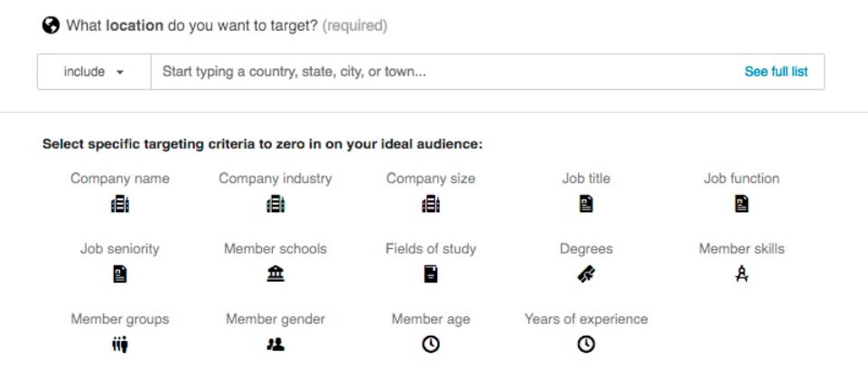Click the Degrees diploma icon
This screenshot has width=868, height=389.
pyautogui.click(x=585, y=273)
